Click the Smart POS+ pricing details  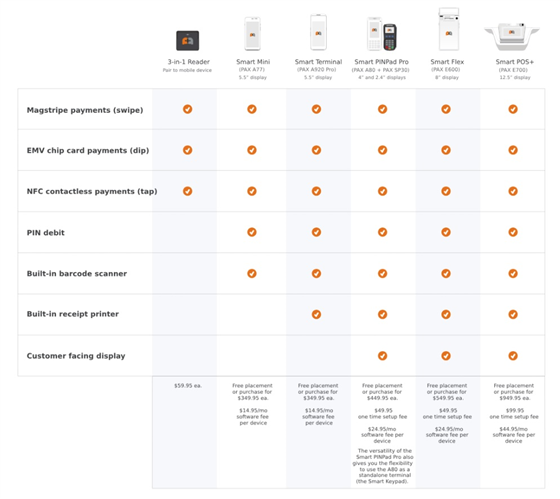click(514, 413)
